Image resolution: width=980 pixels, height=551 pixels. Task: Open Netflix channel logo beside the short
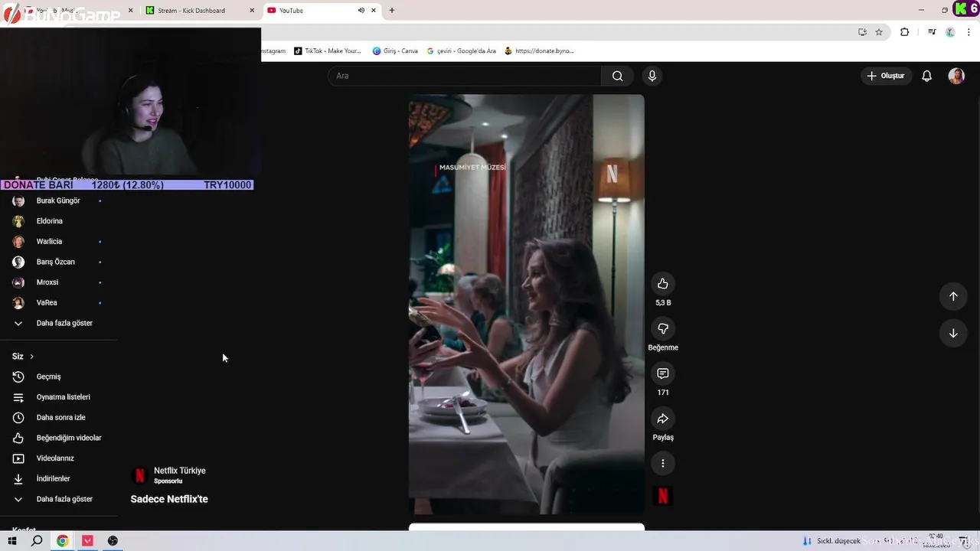663,496
